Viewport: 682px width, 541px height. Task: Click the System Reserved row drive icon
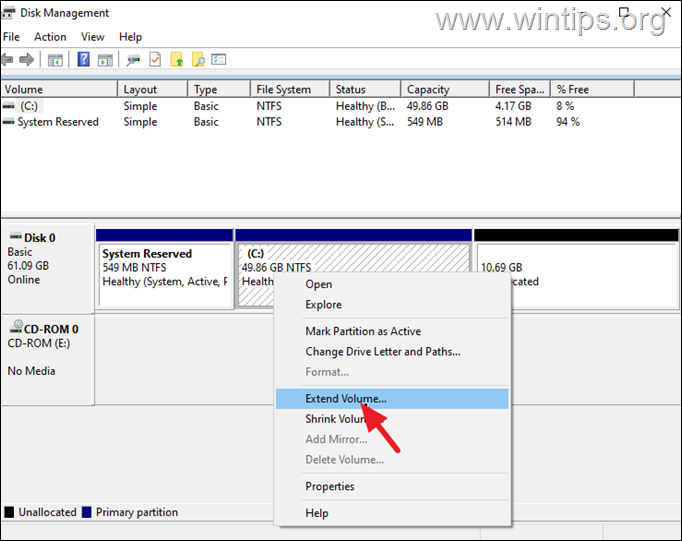click(x=9, y=122)
